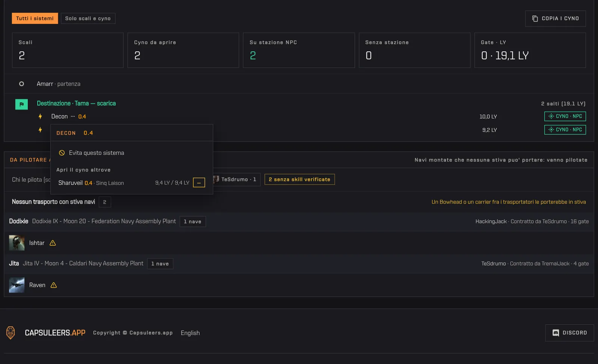Click the CYNO · NPC badge on the 10,0 LY row

[x=565, y=116]
